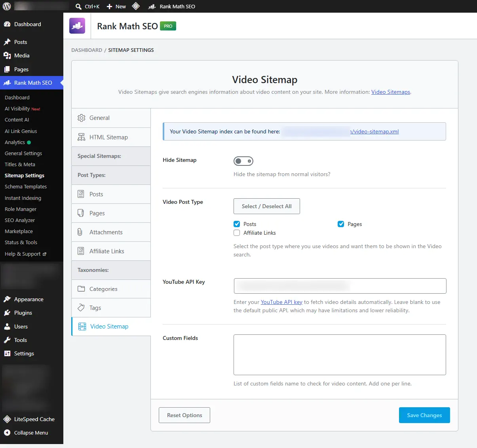Click the Plugins plug icon

(x=7, y=313)
